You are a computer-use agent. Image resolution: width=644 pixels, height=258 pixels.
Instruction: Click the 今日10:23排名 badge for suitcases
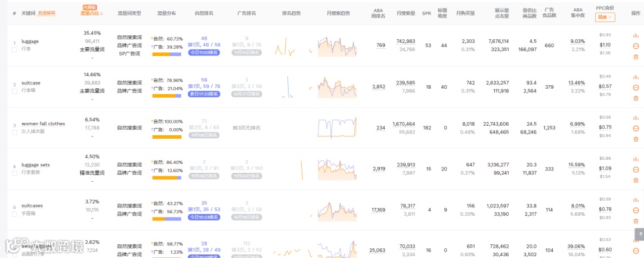(204, 217)
